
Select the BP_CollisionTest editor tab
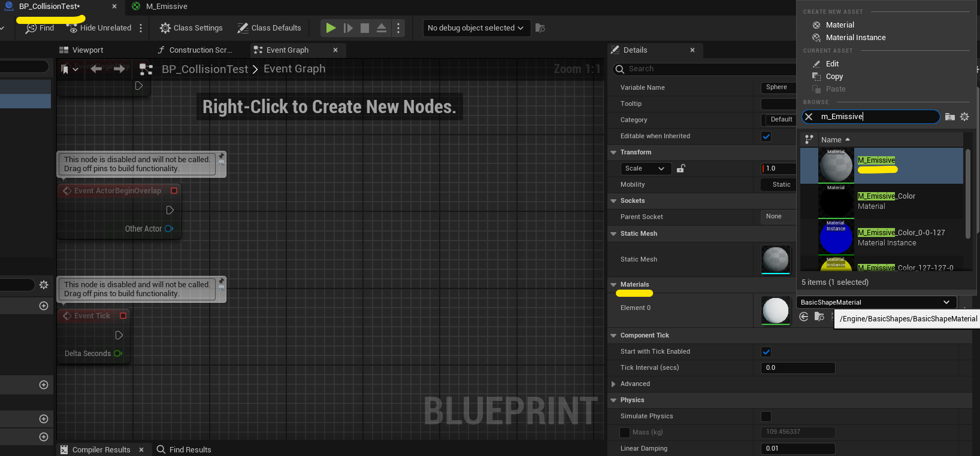point(49,7)
